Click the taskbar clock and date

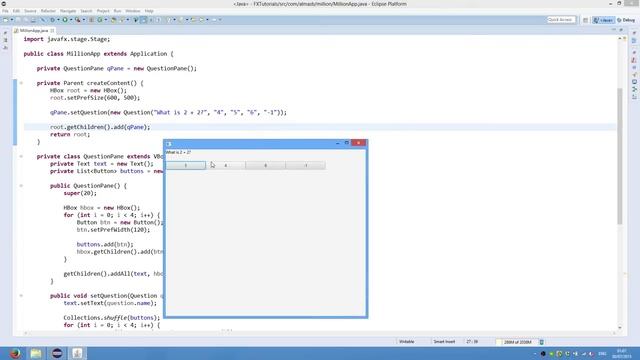coord(621,353)
